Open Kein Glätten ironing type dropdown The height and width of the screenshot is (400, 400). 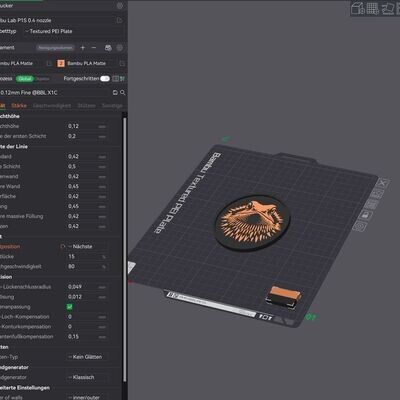coord(87,357)
